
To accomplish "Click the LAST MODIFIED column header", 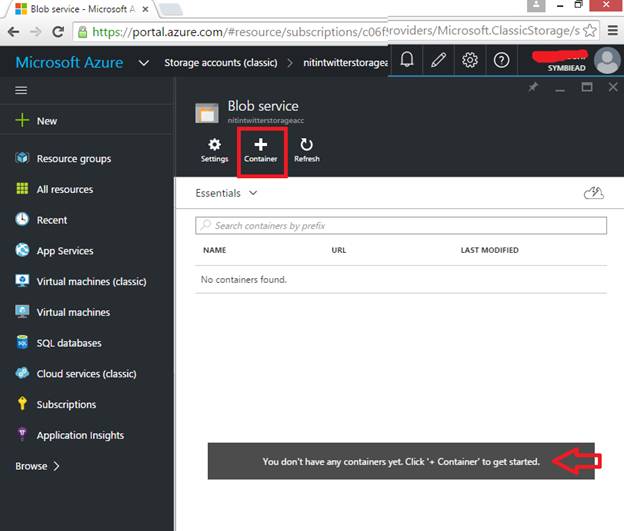I will click(x=489, y=250).
